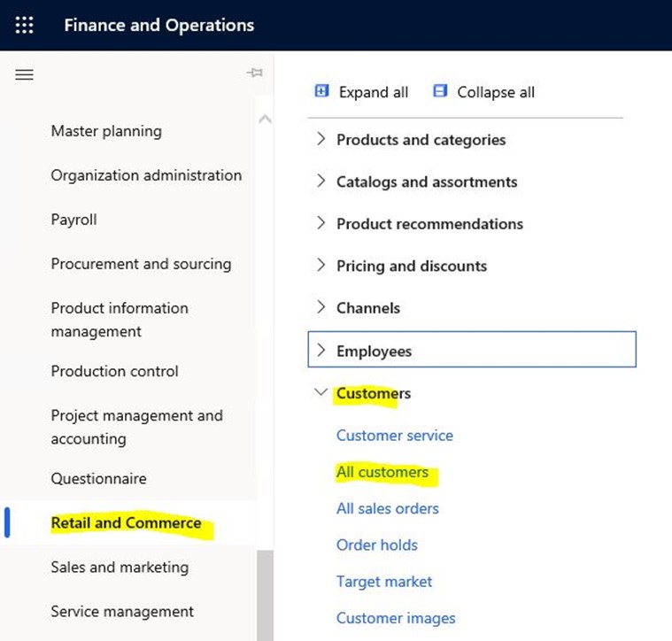The image size is (672, 641).
Task: Click the module list scrollbar thumb
Action: tap(265, 596)
